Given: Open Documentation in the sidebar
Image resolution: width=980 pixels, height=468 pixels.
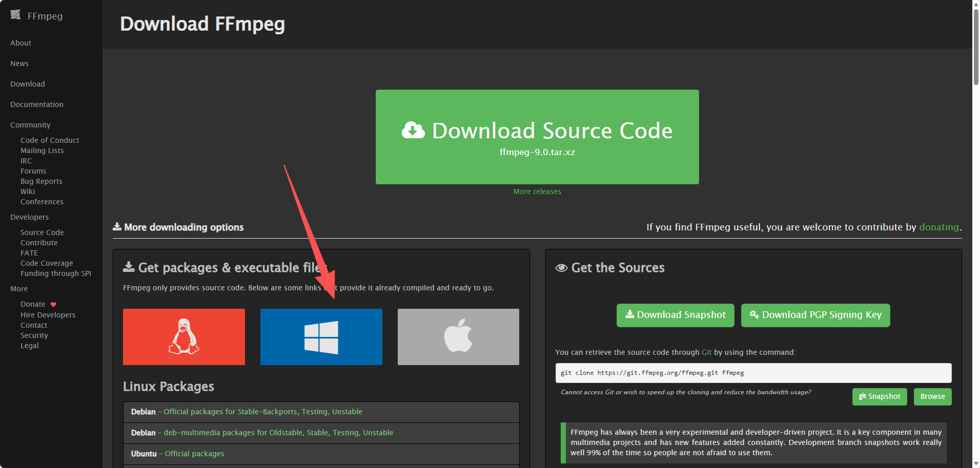Looking at the screenshot, I should click(37, 104).
